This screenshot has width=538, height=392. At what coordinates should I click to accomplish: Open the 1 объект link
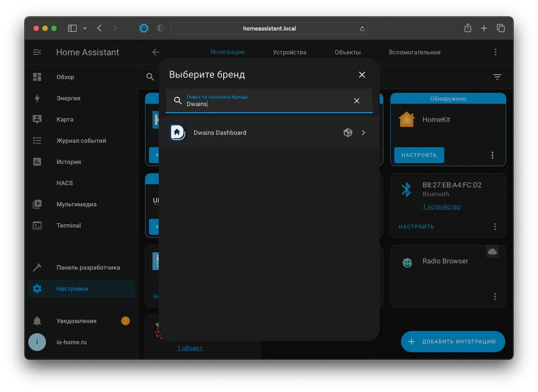coord(190,348)
